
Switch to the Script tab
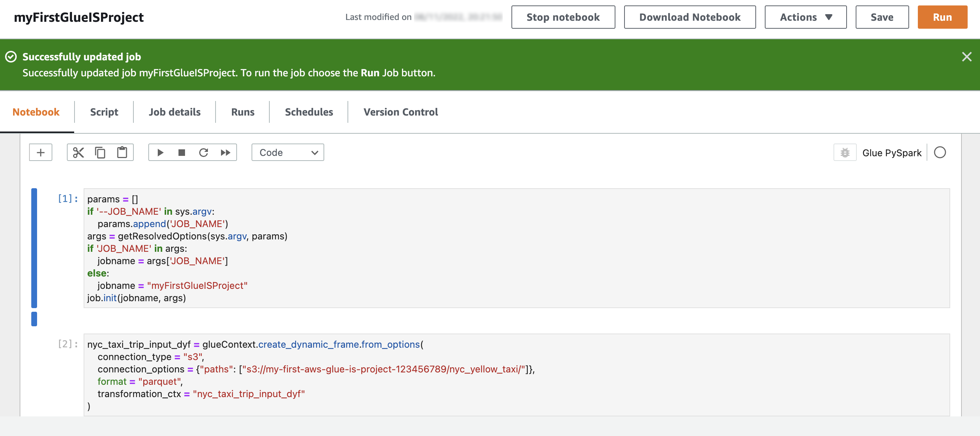point(104,112)
